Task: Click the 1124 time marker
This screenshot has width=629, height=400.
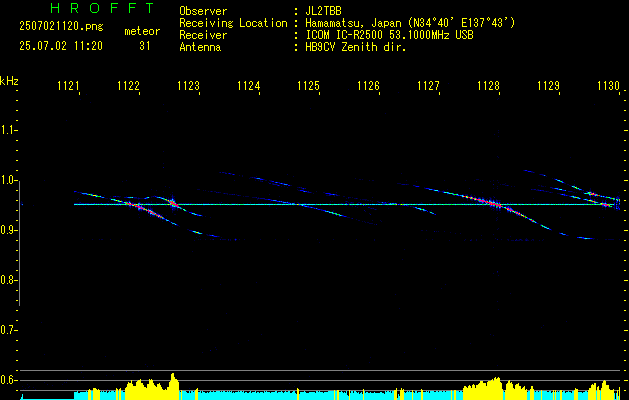Action: (248, 86)
